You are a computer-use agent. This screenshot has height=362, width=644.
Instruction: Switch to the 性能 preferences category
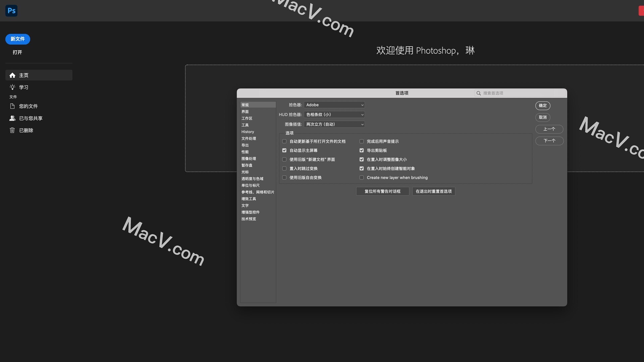[x=245, y=152]
